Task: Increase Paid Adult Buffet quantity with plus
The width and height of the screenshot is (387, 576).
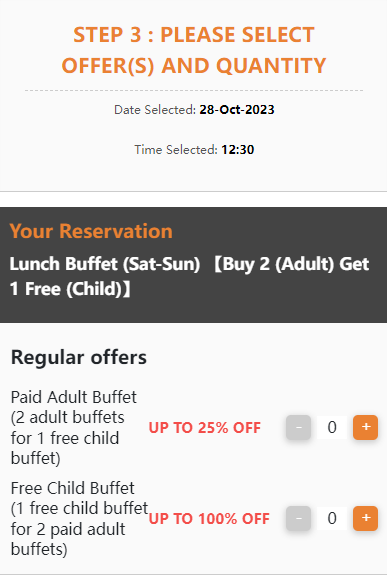Action: (x=365, y=427)
